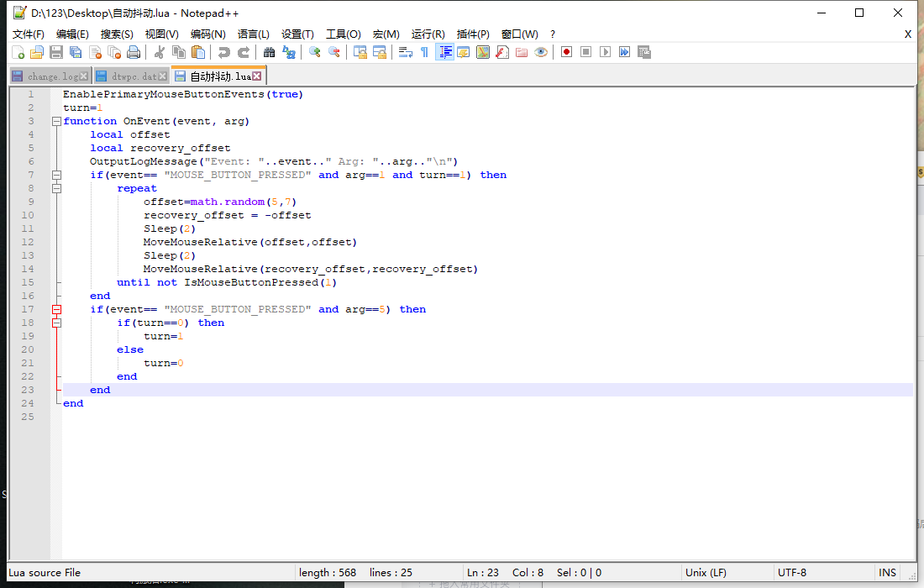Switch to the change.log tab

50,76
